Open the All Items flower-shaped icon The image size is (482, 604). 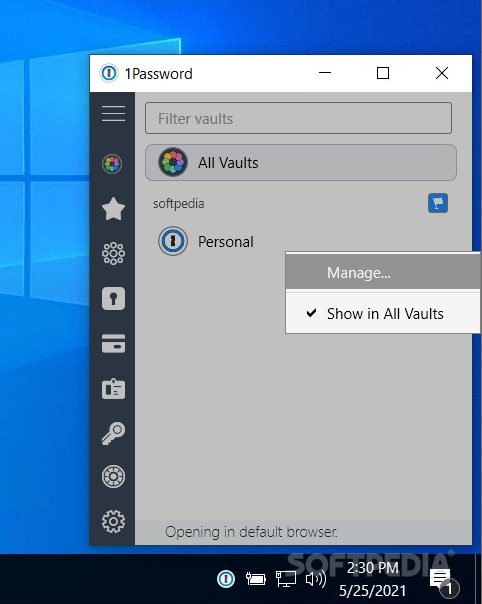point(113,253)
